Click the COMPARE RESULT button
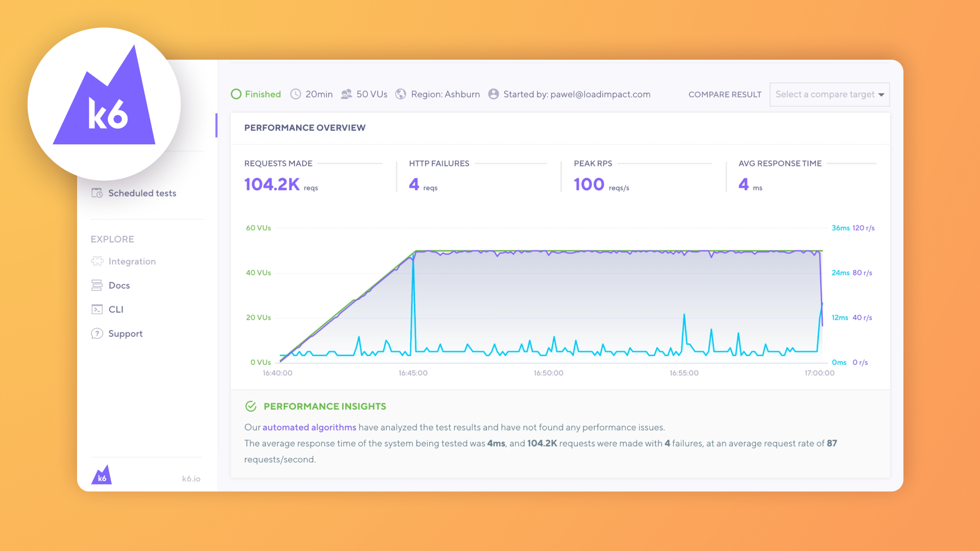 pos(723,94)
